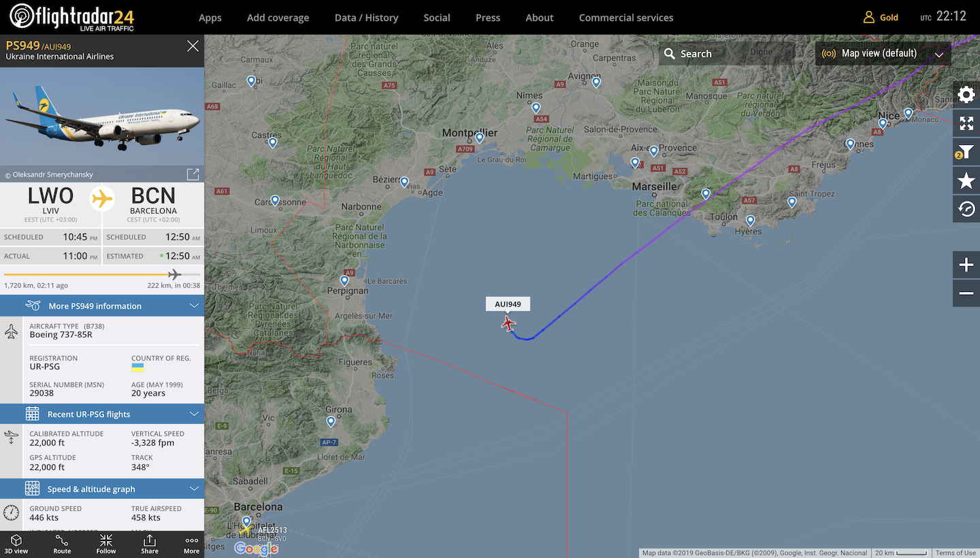The image size is (980, 558).
Task: Follow the aircraft on the map
Action: [x=106, y=544]
